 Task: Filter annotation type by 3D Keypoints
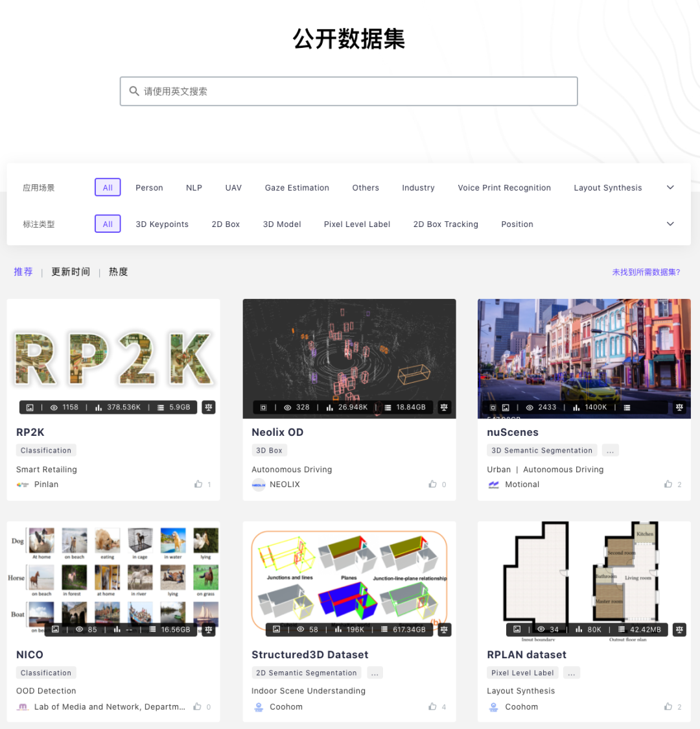point(162,224)
